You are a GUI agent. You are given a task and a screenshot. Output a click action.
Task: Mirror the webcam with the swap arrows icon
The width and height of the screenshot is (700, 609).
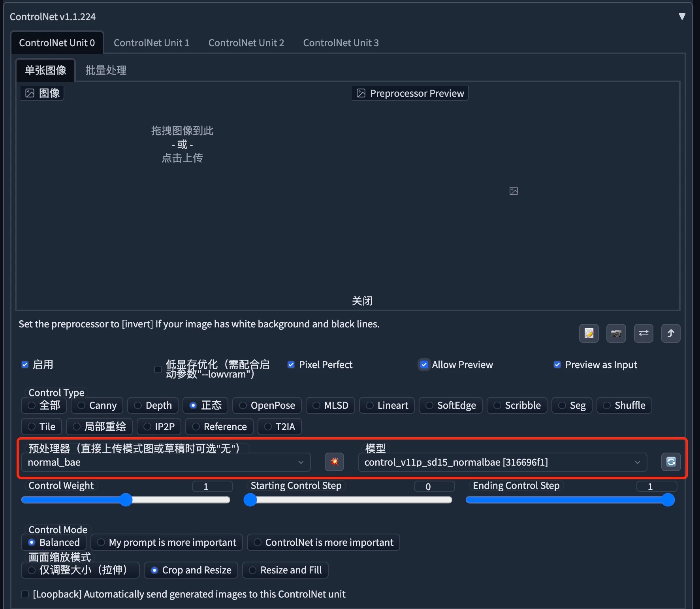[643, 333]
